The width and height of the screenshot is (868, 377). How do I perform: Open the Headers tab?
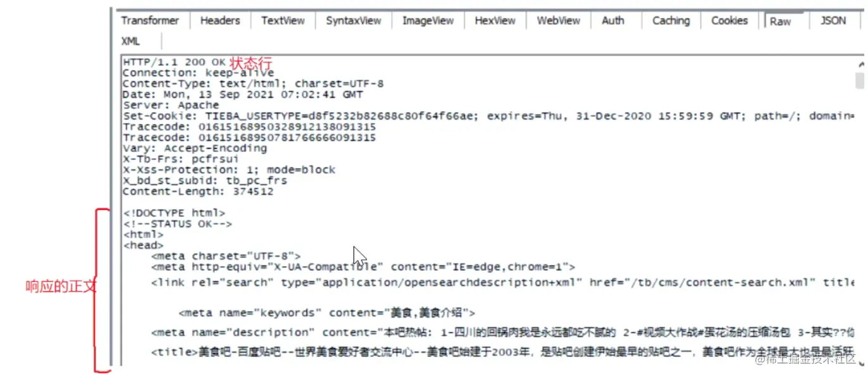(x=220, y=21)
